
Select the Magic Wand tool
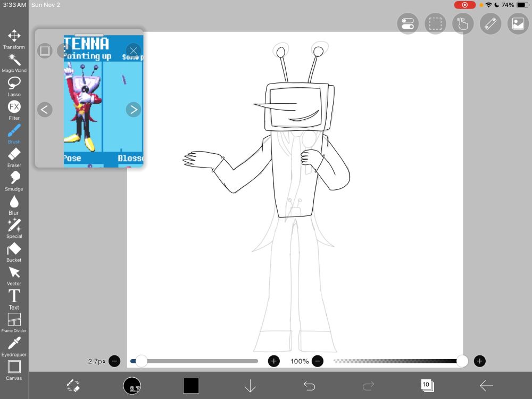point(14,63)
